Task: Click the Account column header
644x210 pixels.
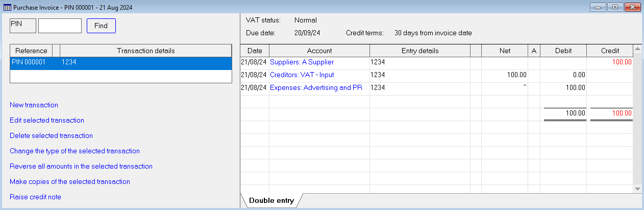Action: click(319, 51)
